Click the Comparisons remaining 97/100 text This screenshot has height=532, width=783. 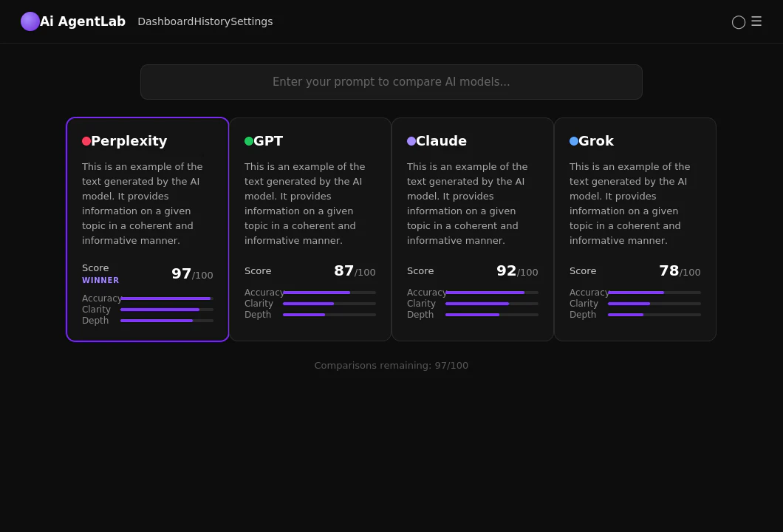391,366
